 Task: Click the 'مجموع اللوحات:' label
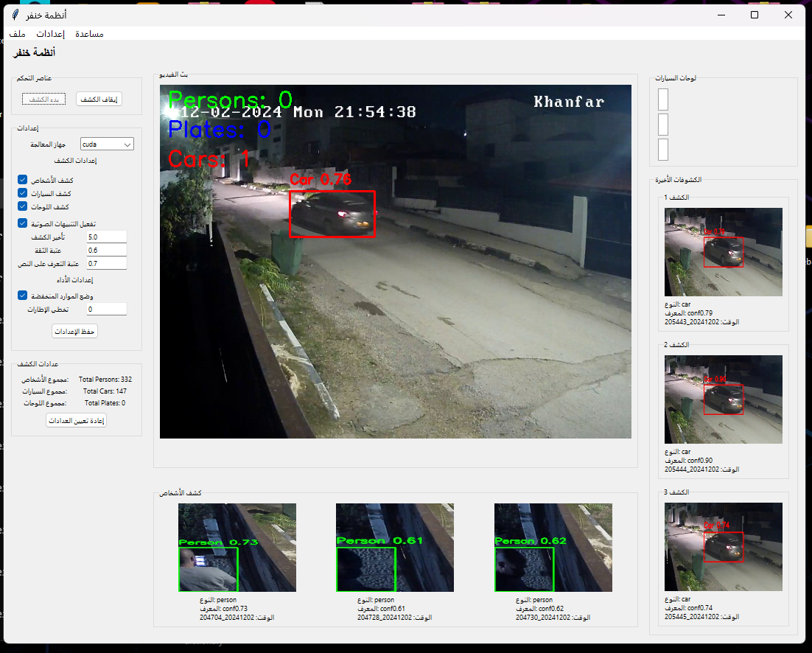(x=44, y=403)
